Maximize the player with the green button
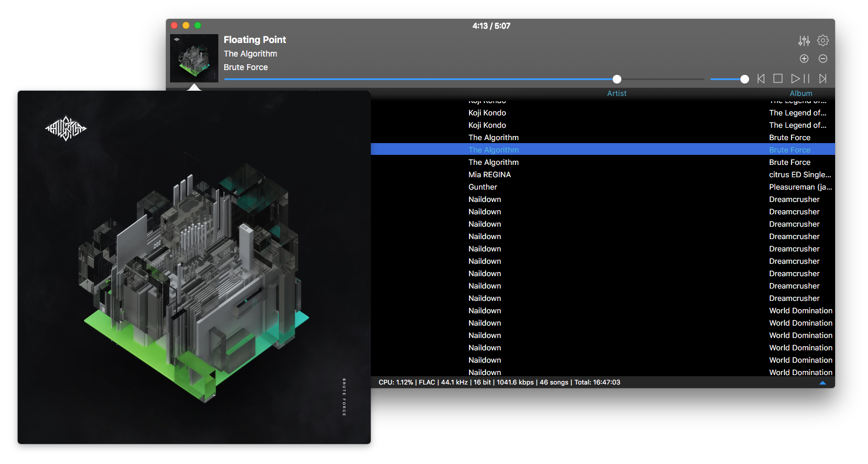 pyautogui.click(x=198, y=25)
